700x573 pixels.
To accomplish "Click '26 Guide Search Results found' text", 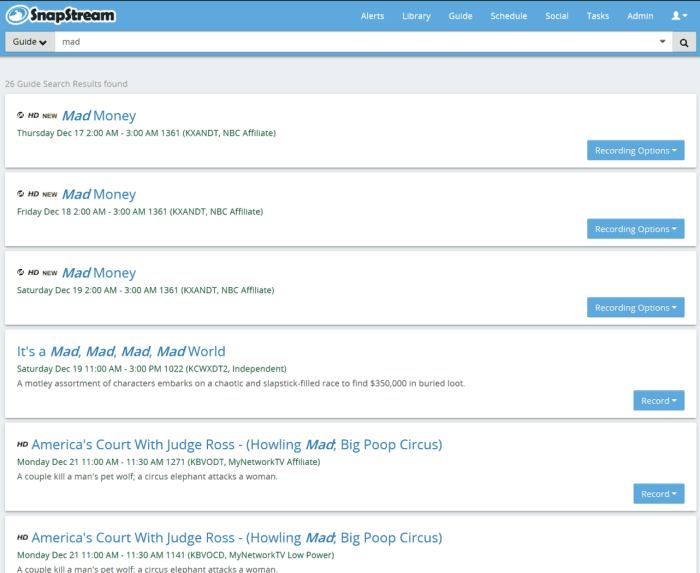I will pyautogui.click(x=66, y=84).
